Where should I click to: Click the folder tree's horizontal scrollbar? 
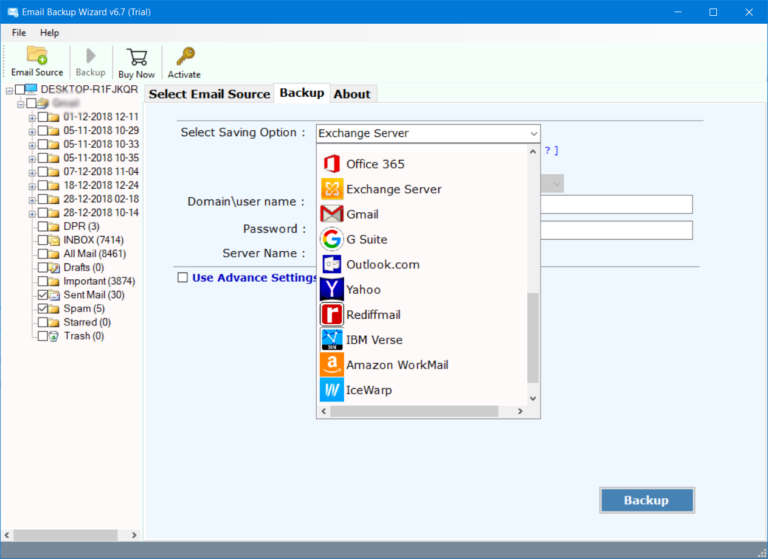pos(65,535)
